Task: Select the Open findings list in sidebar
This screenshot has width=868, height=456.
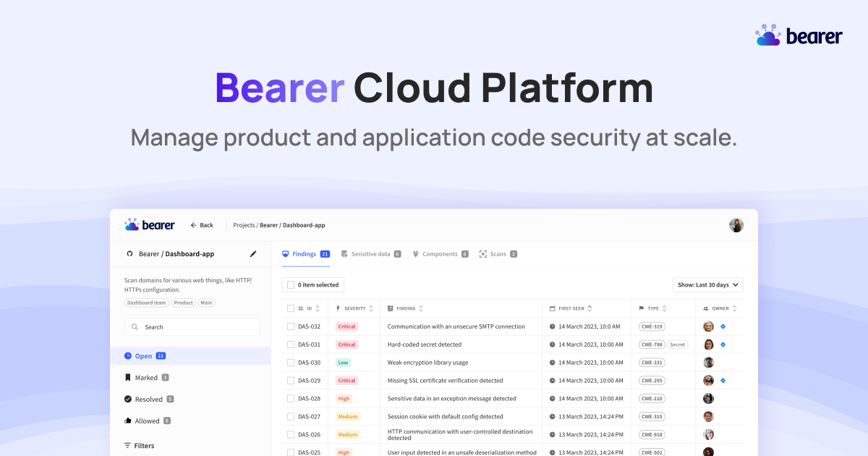Action: [x=190, y=356]
